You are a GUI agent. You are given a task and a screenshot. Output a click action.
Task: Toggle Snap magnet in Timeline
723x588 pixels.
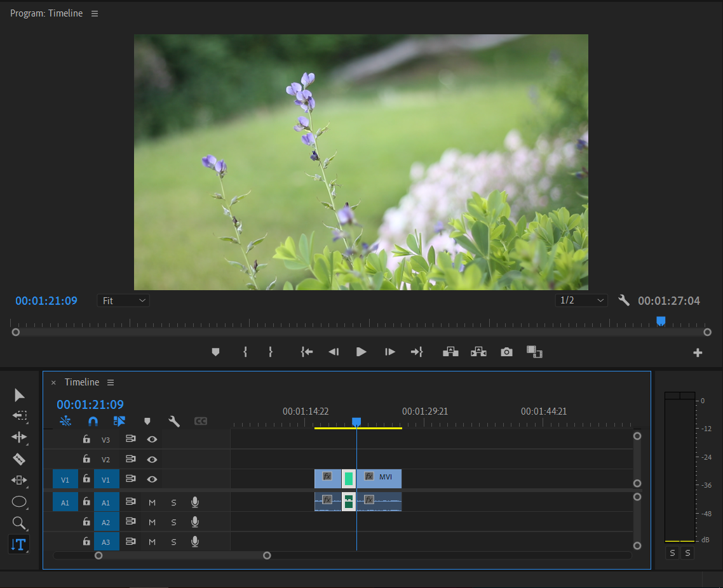[93, 421]
